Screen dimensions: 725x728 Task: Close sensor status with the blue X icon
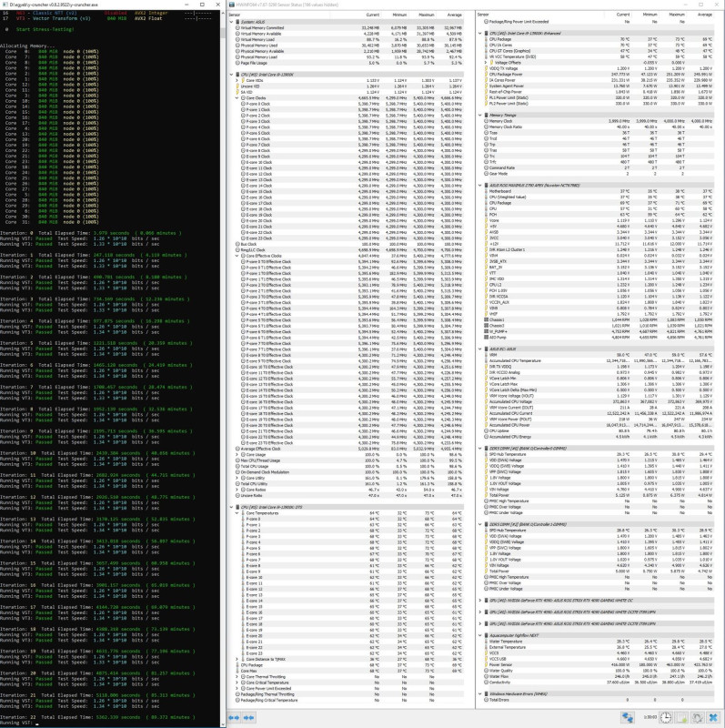point(713,717)
